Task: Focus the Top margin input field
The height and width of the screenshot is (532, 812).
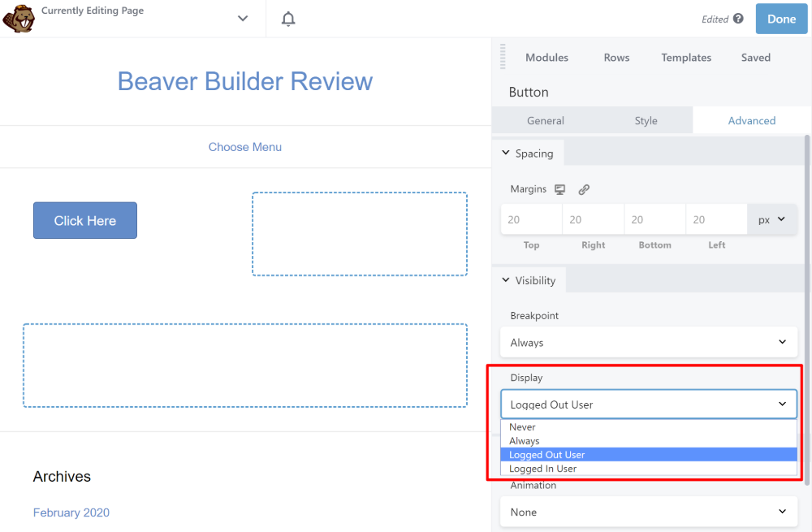Action: 531,219
